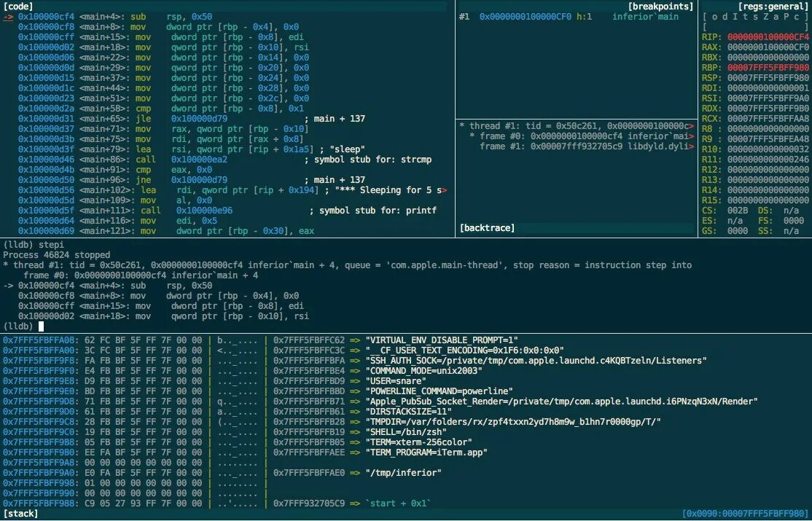Click frame #0 in the backtrace pane
This screenshot has height=521, width=812.
click(582, 136)
